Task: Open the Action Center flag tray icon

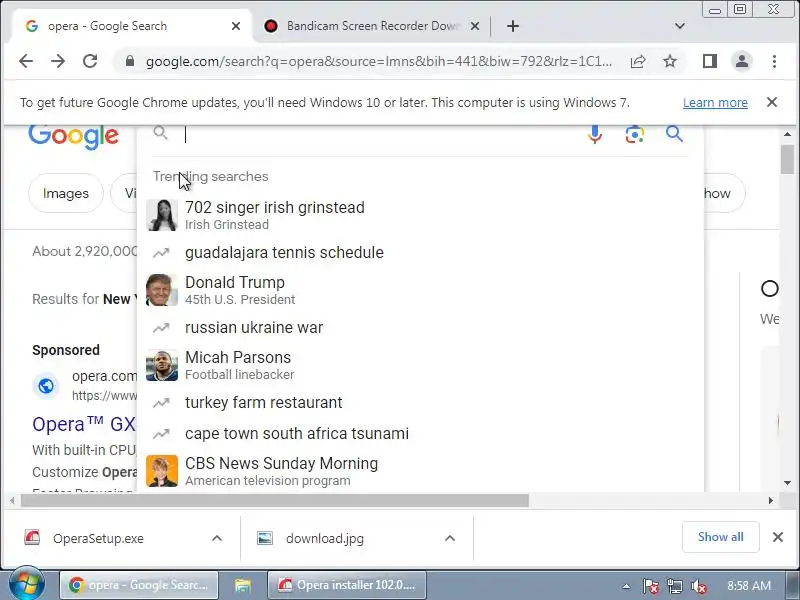Action: click(650, 586)
